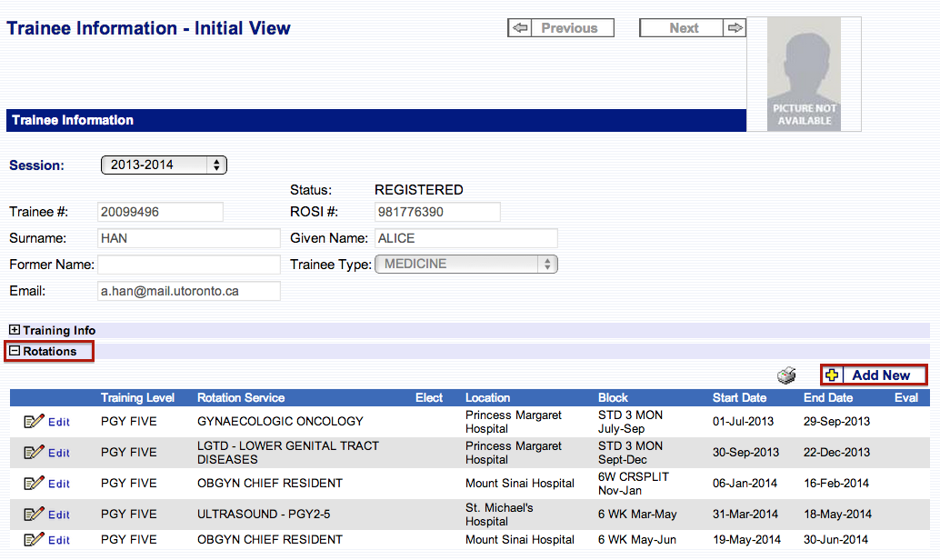The image size is (940, 560).
Task: Click the yellow plus Add New icon
Action: [833, 375]
